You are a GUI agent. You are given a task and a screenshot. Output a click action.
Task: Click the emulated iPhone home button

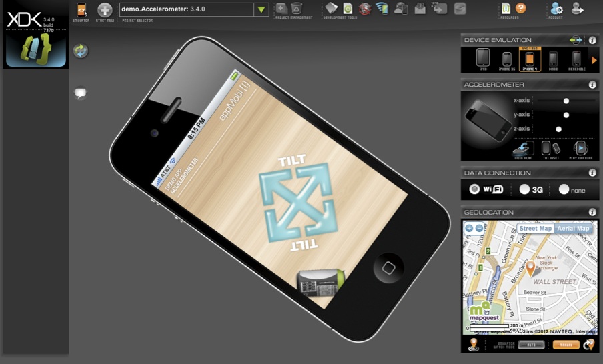pos(388,268)
